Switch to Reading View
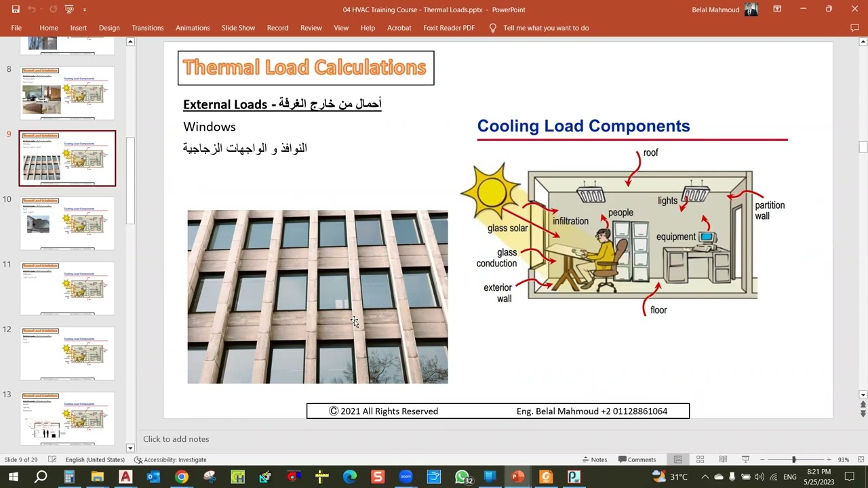Screen dimensions: 868x488 [x=723, y=460]
